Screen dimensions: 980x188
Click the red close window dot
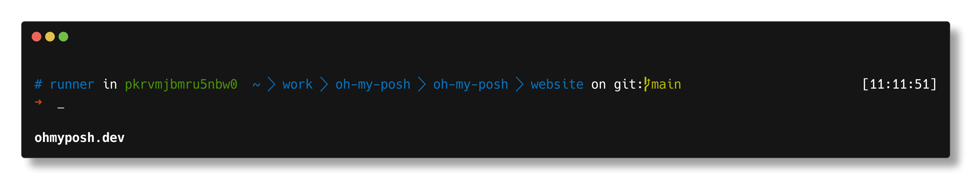click(37, 37)
